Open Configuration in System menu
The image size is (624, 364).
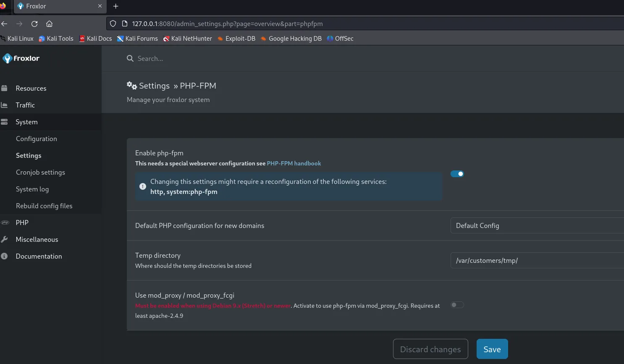[x=37, y=139]
